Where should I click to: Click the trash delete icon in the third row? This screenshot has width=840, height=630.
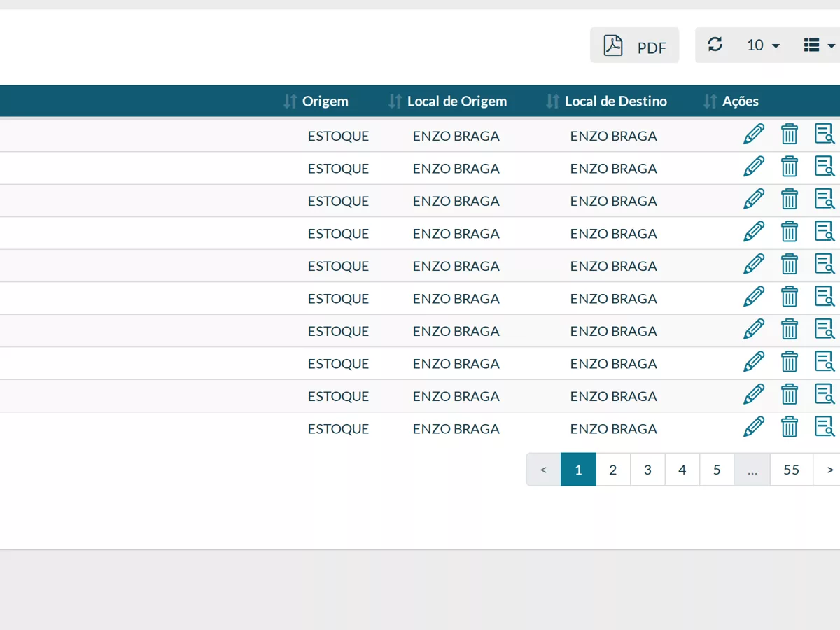pos(790,199)
